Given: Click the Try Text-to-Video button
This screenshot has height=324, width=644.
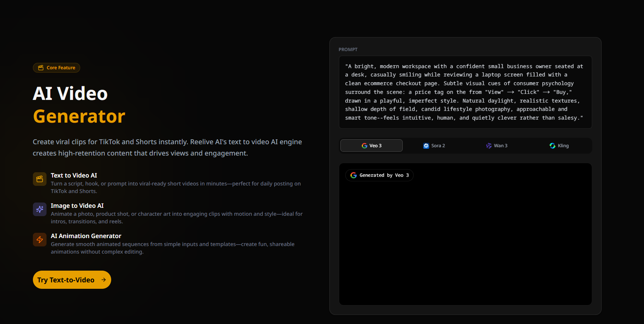Looking at the screenshot, I should pos(72,280).
